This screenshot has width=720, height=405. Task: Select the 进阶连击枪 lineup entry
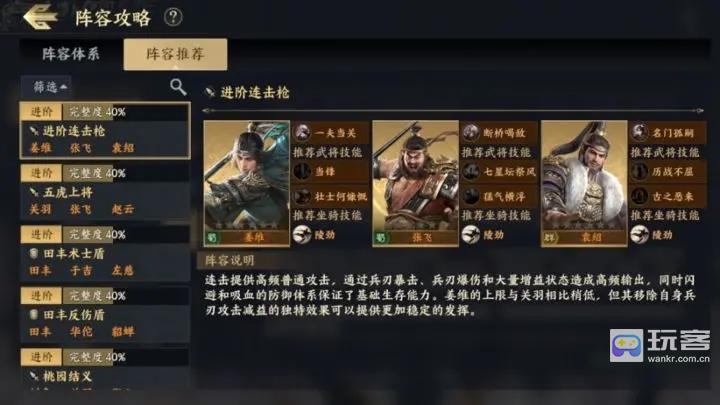point(105,130)
